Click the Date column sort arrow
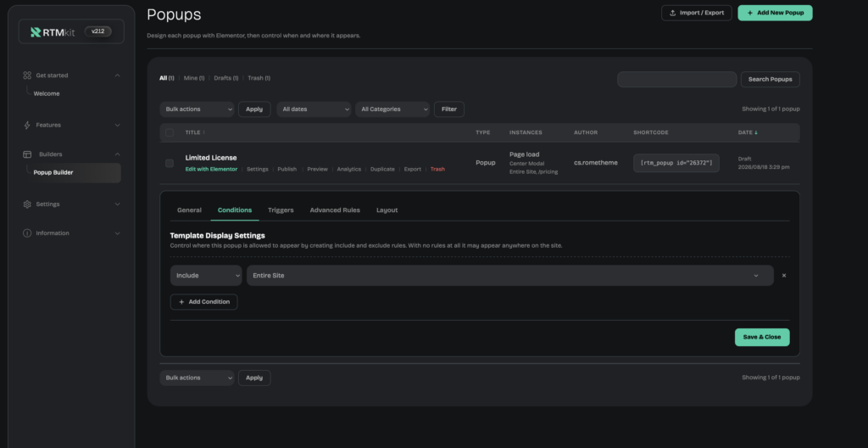868x448 pixels. pyautogui.click(x=756, y=132)
